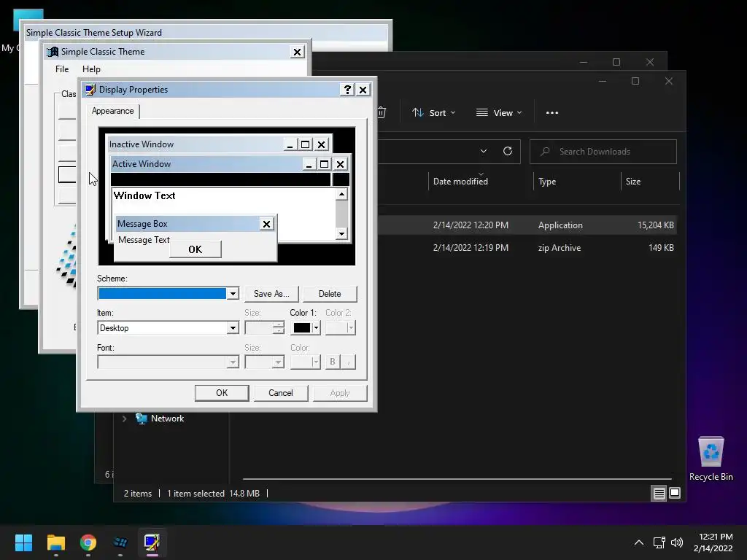Expand the Network tree node
747x560 pixels.
(124, 419)
